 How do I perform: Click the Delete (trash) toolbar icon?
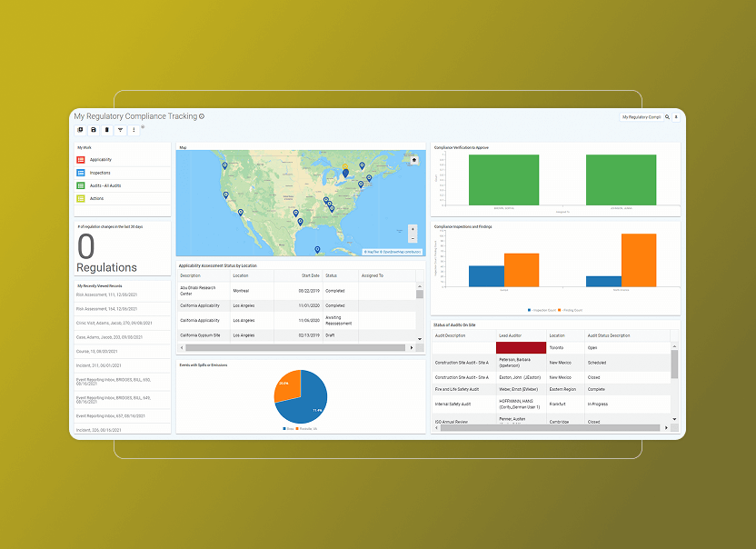pyautogui.click(x=107, y=130)
